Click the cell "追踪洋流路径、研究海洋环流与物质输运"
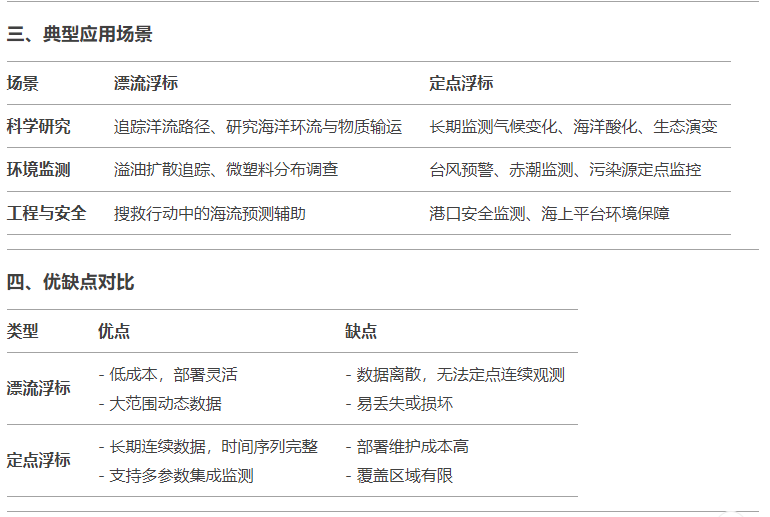Viewport: 770px width, 517px height. 258,127
